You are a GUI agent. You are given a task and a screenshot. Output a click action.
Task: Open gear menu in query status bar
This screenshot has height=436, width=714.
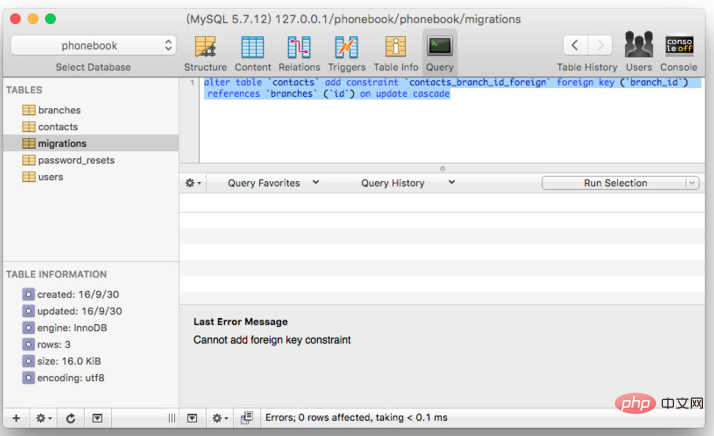click(220, 418)
